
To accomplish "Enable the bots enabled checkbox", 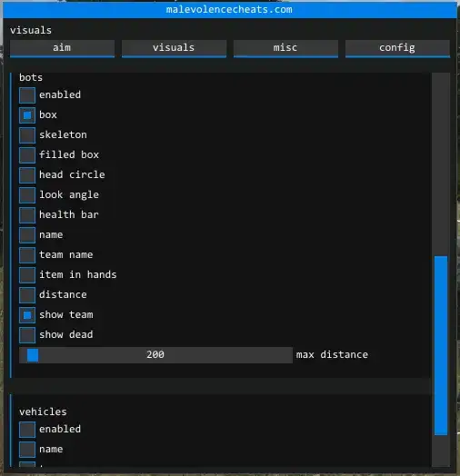I will [27, 95].
